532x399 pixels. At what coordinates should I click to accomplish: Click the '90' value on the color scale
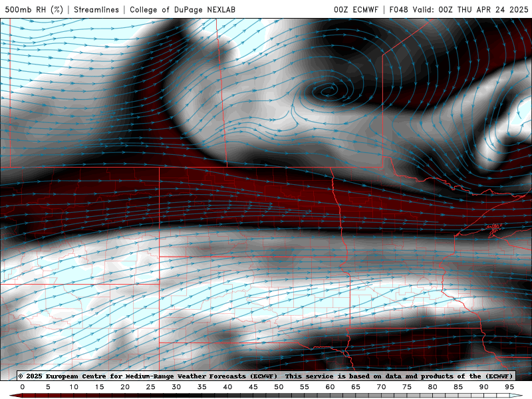(x=484, y=387)
